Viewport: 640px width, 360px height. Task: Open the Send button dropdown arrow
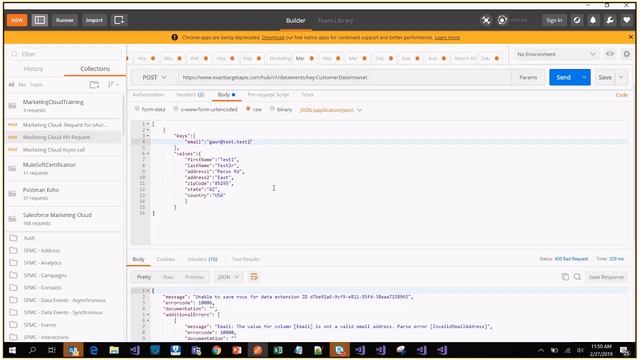(584, 77)
